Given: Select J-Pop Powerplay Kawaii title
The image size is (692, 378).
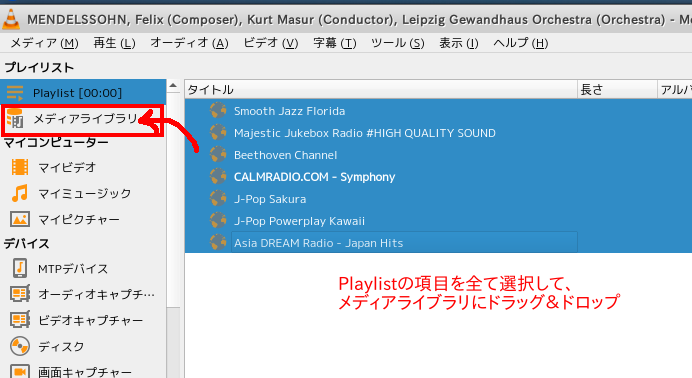Looking at the screenshot, I should point(299,221).
